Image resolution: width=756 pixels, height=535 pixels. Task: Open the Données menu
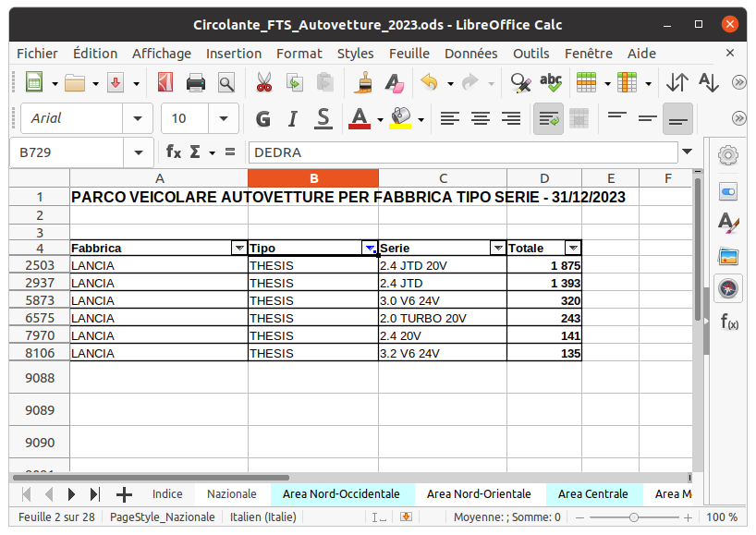click(x=470, y=54)
